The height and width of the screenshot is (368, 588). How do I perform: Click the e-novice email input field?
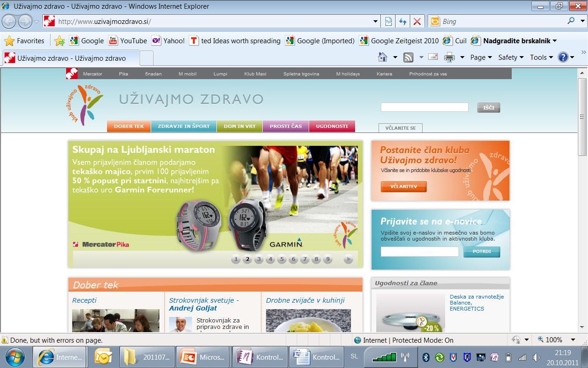pyautogui.click(x=420, y=252)
